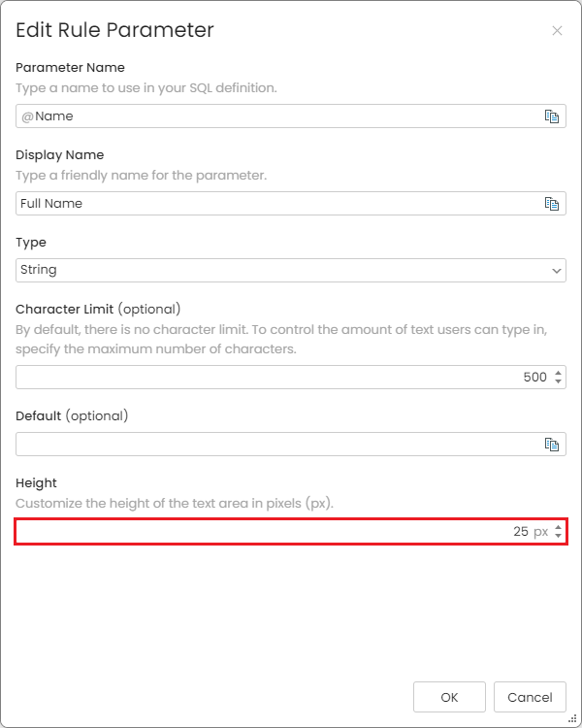Viewport: 582px width, 728px height.
Task: Decrease Character Limit with the down arrow
Action: 558,381
